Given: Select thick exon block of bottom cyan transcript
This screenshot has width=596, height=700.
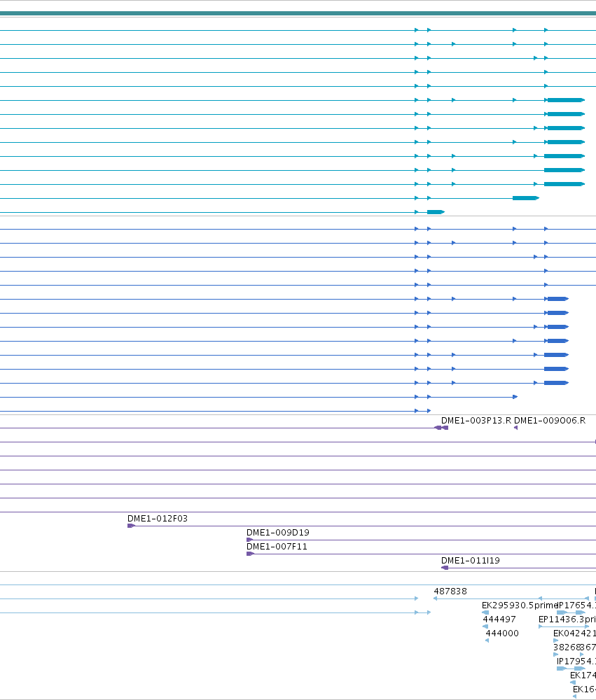Looking at the screenshot, I should (436, 212).
